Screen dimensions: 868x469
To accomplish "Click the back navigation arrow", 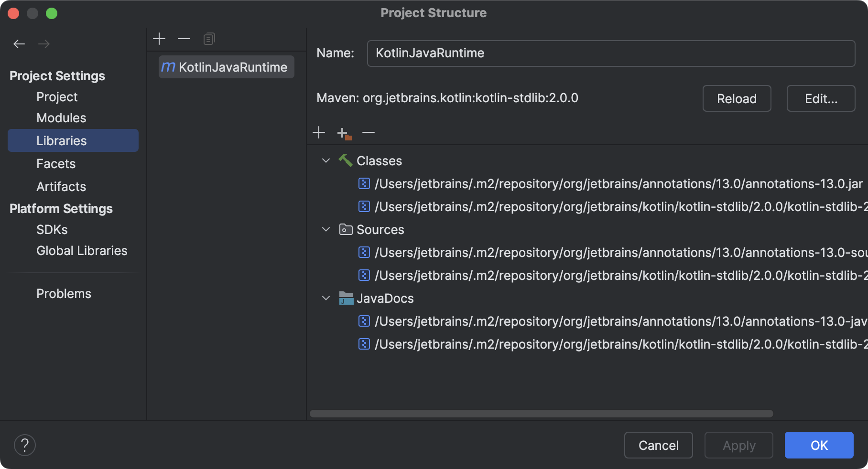I will click(19, 43).
